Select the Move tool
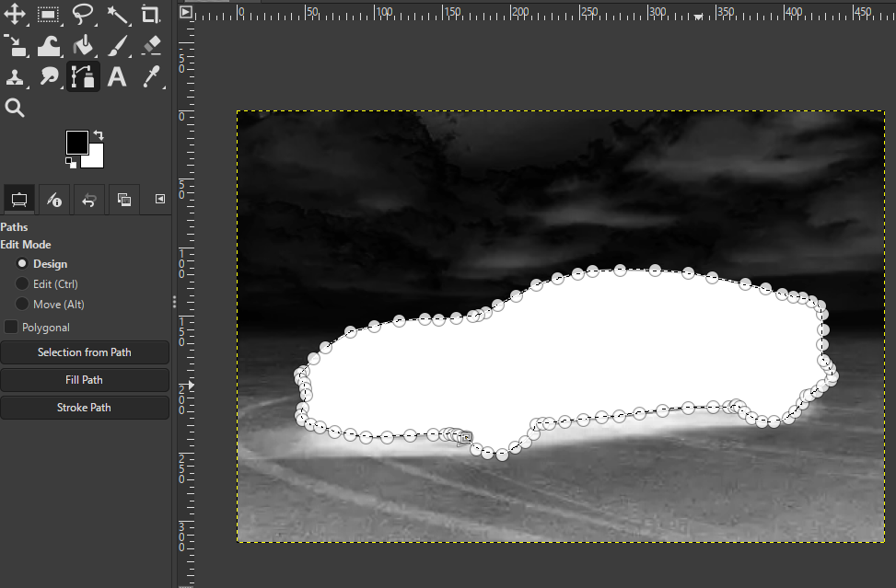Image resolution: width=896 pixels, height=588 pixels. point(15,15)
